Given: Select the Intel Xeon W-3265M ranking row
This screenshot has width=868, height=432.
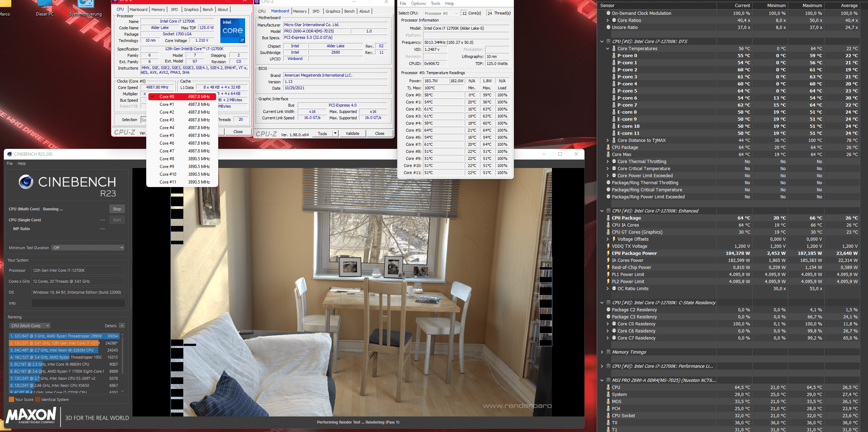Looking at the screenshot, I should click(x=64, y=350).
